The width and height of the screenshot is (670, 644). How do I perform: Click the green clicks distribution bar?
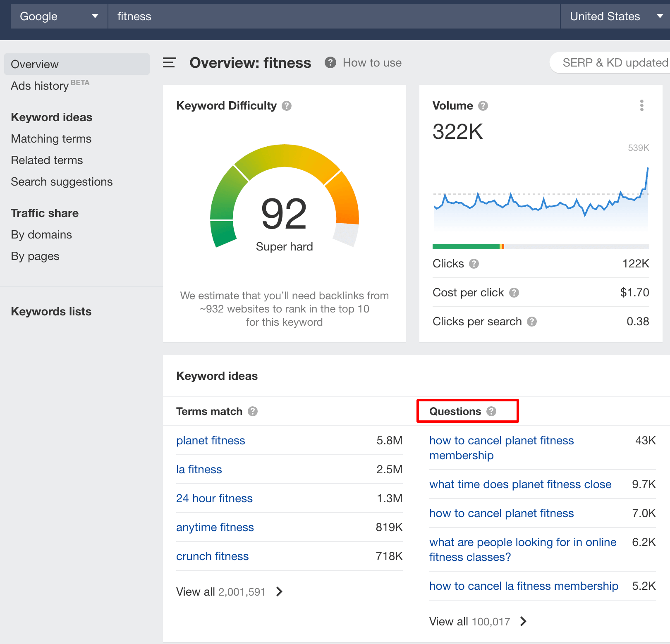(466, 247)
